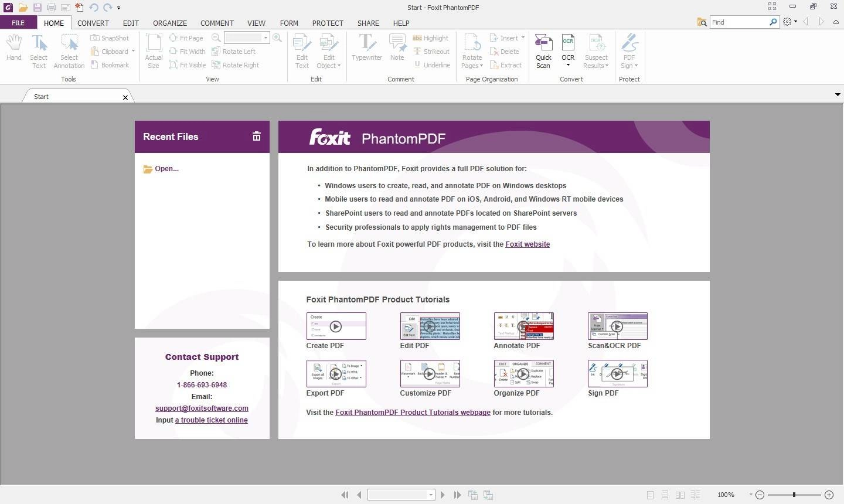Switch to the SHARE tab
Viewport: 844px width, 504px height.
coord(368,23)
